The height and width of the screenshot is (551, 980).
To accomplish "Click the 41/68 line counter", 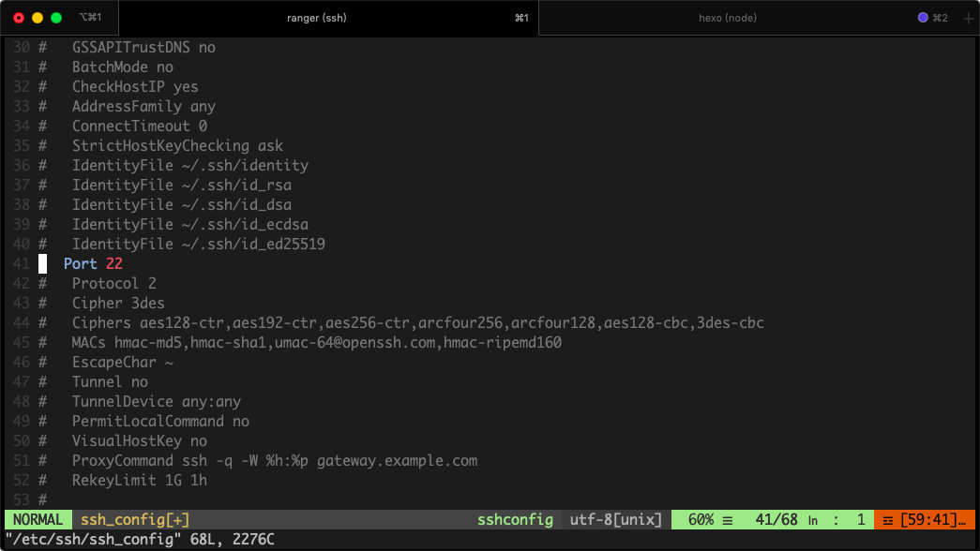I will (x=776, y=519).
